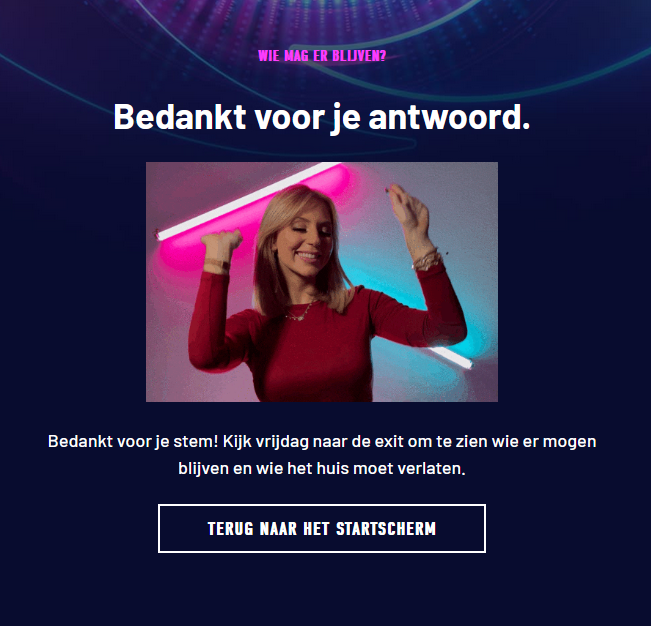651x626 pixels.
Task: Click the word 'STARTSCHERM' inside the button
Action: tap(386, 528)
